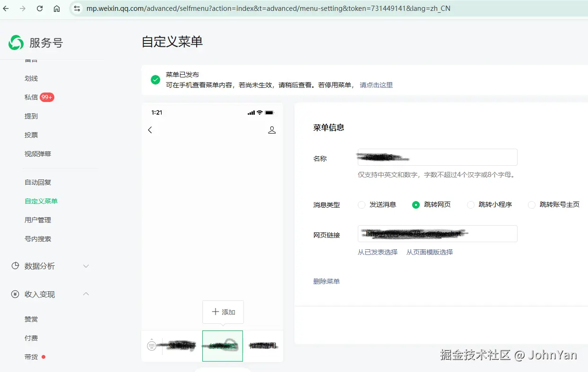The image size is (588, 372).
Task: Expand the 数据分析 sidebar section
Action: coord(50,266)
